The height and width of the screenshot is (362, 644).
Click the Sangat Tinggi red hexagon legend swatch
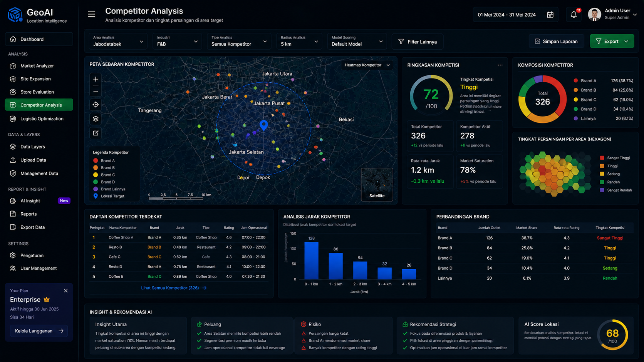(x=602, y=158)
